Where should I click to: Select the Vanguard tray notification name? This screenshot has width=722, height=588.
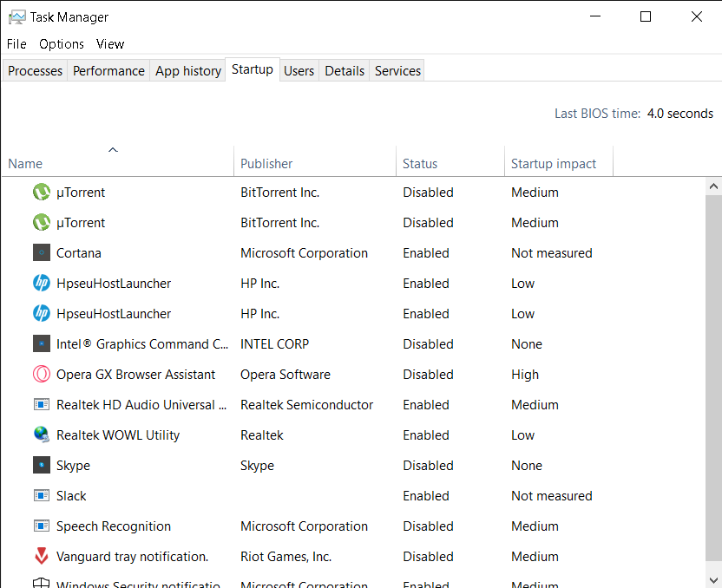coord(133,557)
